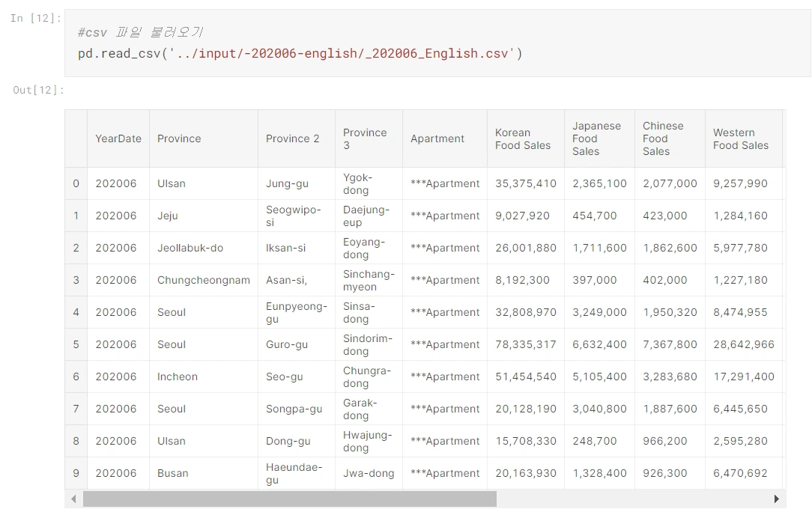
Task: Click the In [12] cell prompt
Action: 36,18
